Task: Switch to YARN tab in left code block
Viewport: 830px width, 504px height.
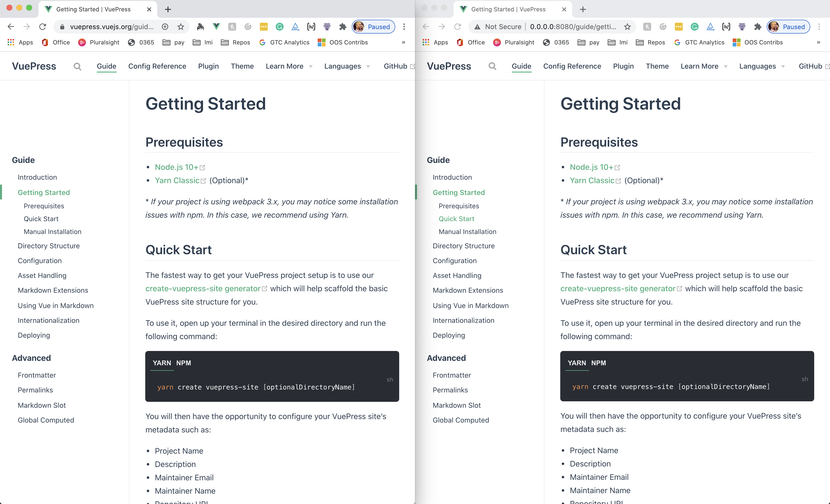Action: click(x=162, y=363)
